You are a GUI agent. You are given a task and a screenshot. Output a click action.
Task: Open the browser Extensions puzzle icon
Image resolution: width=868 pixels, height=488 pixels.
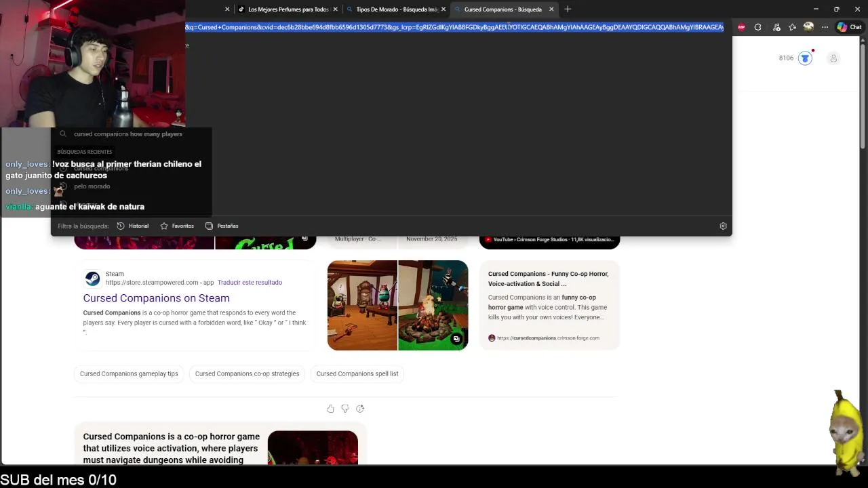coord(757,27)
